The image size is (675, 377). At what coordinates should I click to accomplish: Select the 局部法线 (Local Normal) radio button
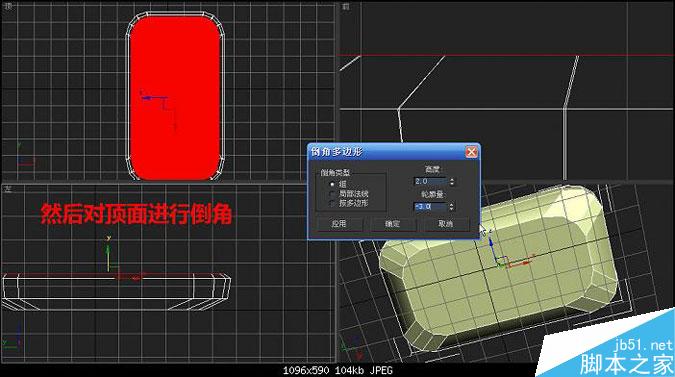(x=331, y=194)
